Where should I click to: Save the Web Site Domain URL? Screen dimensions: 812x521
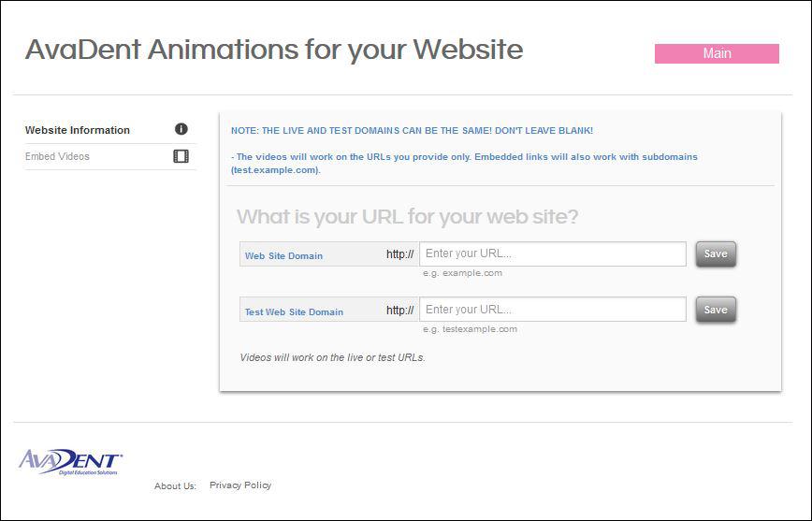(716, 253)
